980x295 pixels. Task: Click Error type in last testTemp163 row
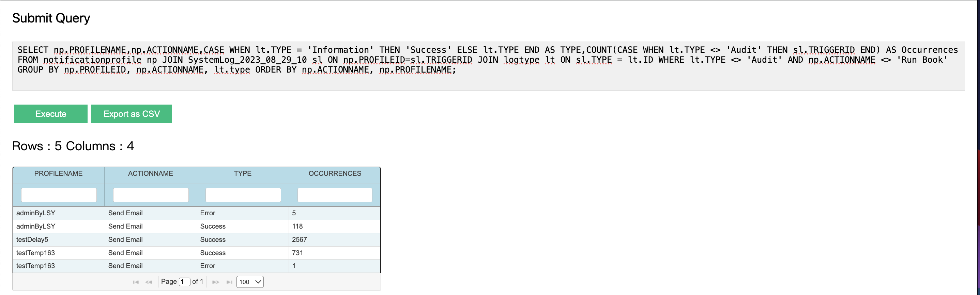[x=243, y=266]
